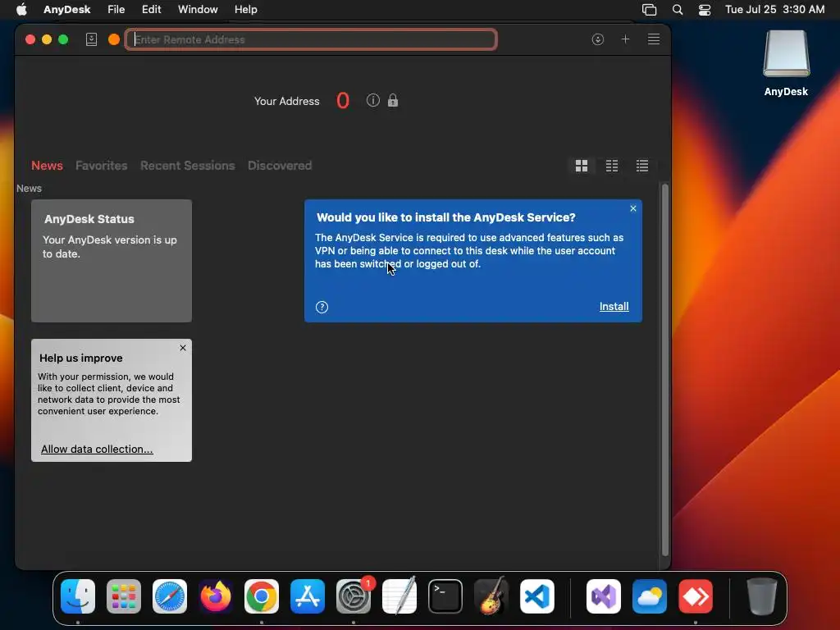
Task: Click Install link for AnyDesk Service
Action: [x=614, y=307]
